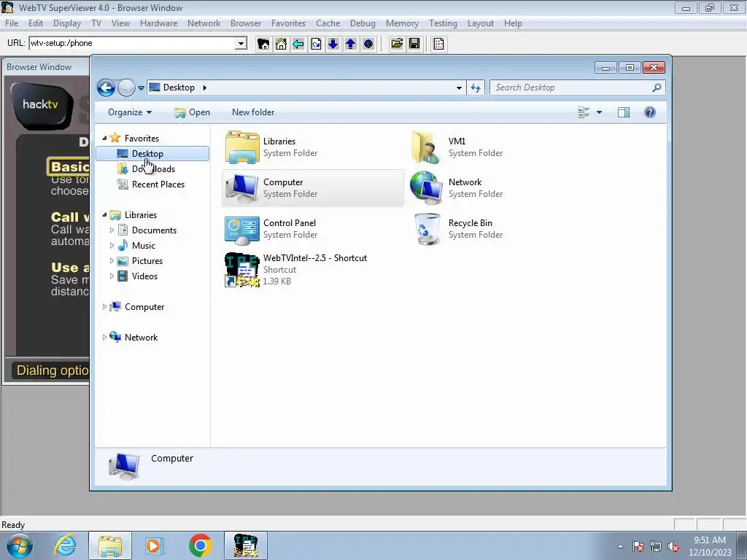The width and height of the screenshot is (747, 560).
Task: Click the cyan Back arrow in WebTV toolbar
Action: [298, 44]
